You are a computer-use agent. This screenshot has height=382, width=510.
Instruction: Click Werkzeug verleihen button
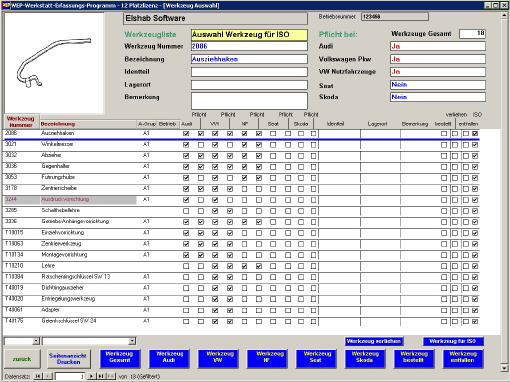pos(374,341)
